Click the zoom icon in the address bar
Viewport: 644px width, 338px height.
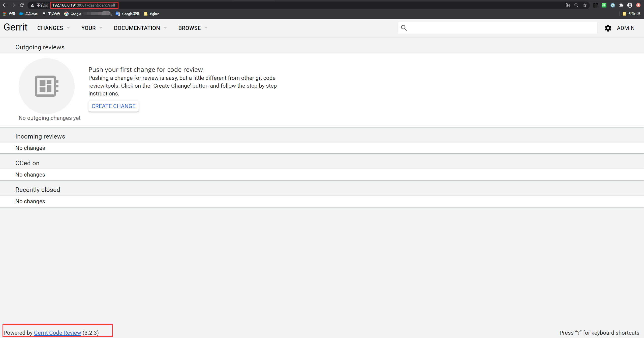pos(576,5)
